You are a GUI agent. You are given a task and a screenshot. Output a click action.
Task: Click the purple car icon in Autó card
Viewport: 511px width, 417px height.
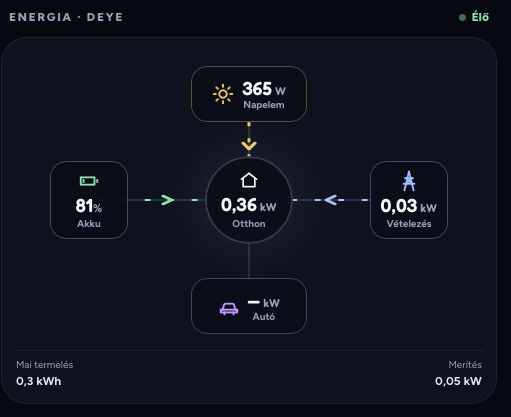click(x=229, y=309)
